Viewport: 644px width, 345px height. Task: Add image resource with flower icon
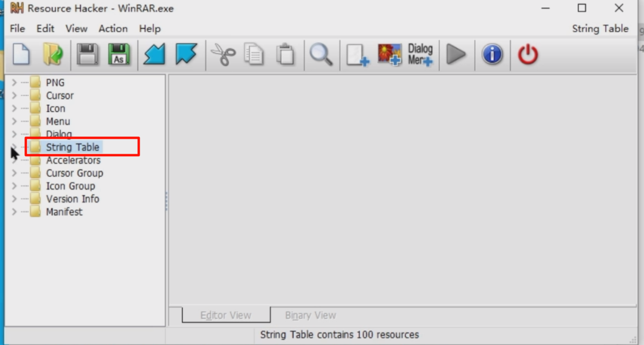389,55
